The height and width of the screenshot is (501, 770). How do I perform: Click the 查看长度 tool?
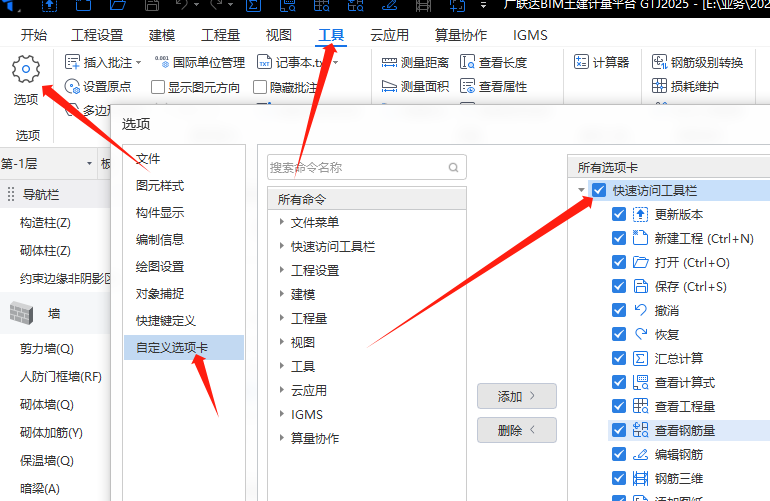[494, 62]
